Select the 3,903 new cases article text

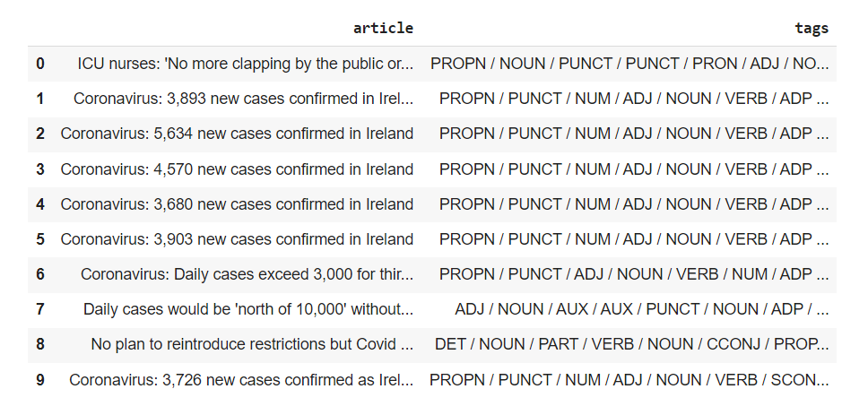click(x=237, y=239)
